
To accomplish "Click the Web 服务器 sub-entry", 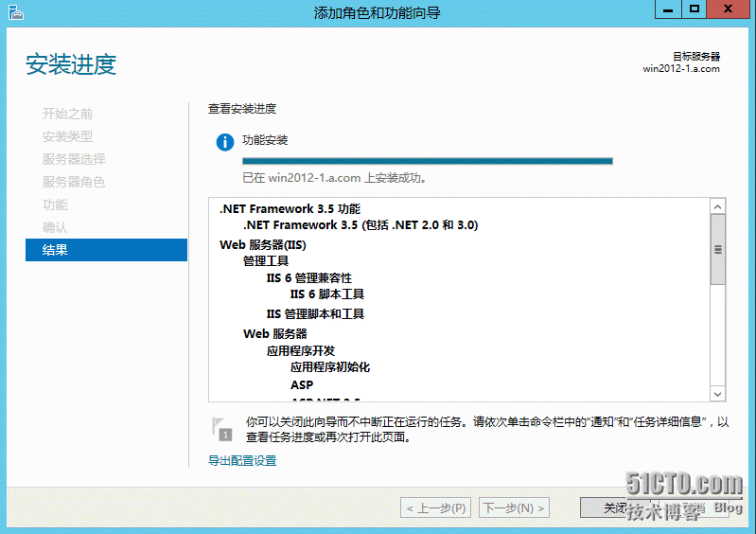I will point(275,334).
